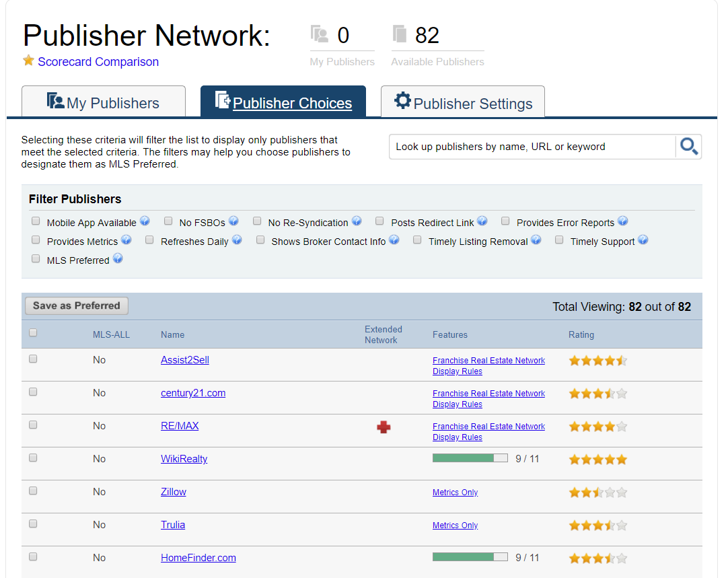Open the RE/MAX publisher link
Viewport: 728px width, 578px height.
tap(180, 426)
